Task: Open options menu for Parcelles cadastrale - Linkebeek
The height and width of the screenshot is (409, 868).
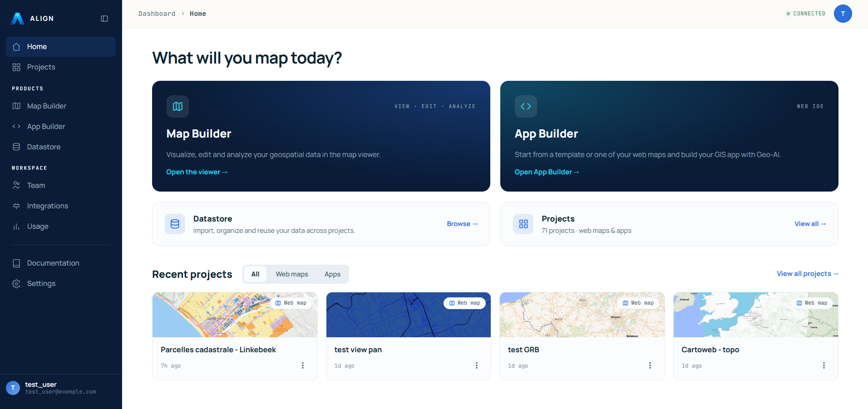Action: pos(303,365)
